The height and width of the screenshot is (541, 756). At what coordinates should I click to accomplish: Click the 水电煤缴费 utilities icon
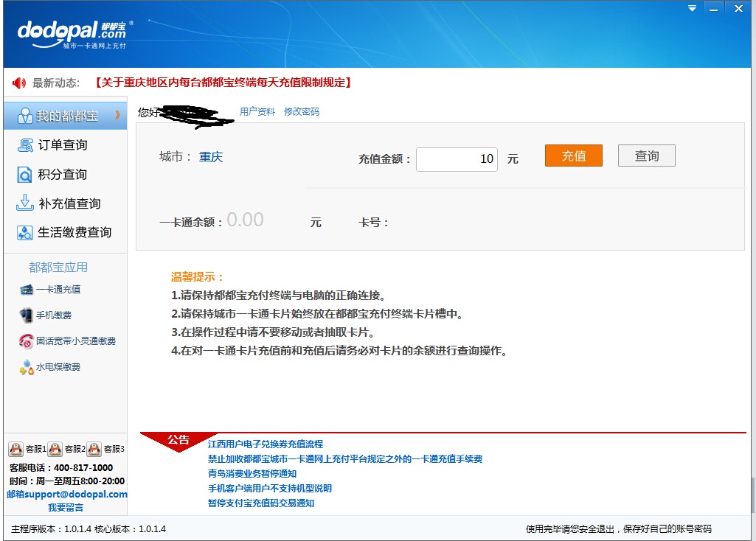tap(27, 367)
